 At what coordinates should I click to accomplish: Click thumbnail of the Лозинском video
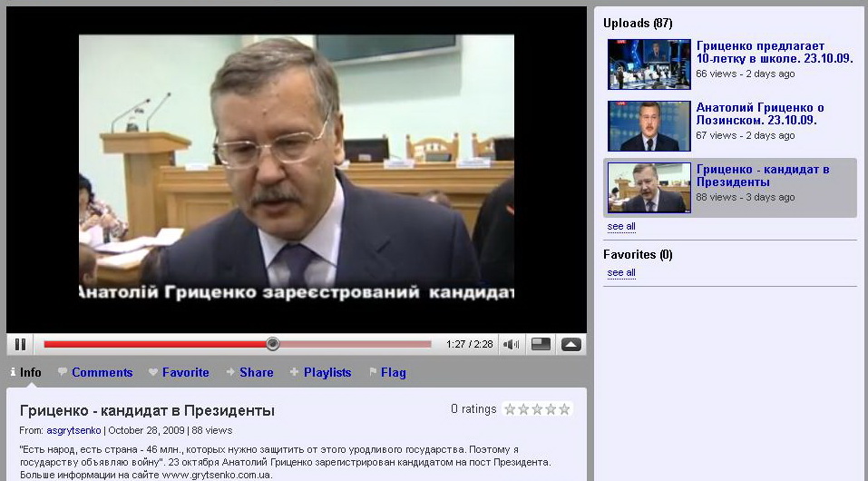pos(649,126)
